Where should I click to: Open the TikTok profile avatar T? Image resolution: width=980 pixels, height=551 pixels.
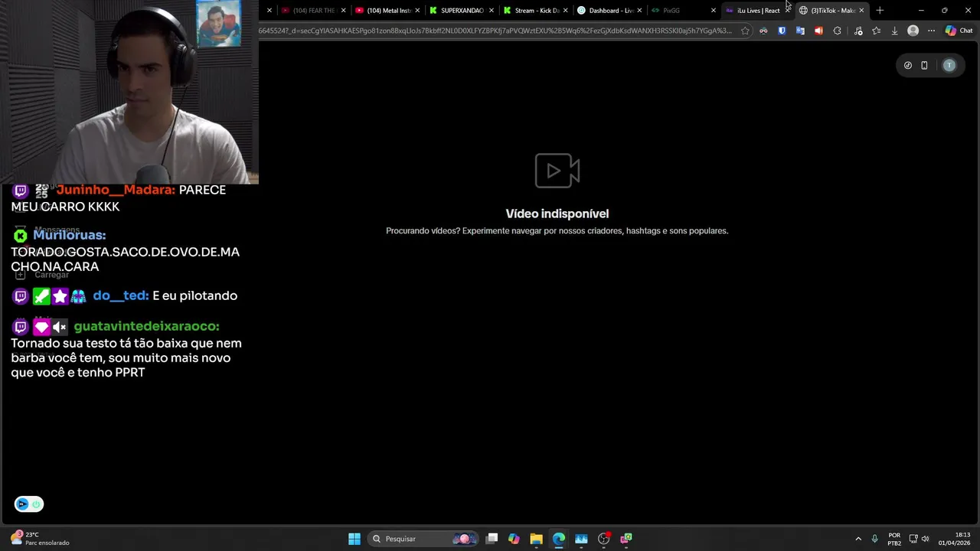click(949, 65)
